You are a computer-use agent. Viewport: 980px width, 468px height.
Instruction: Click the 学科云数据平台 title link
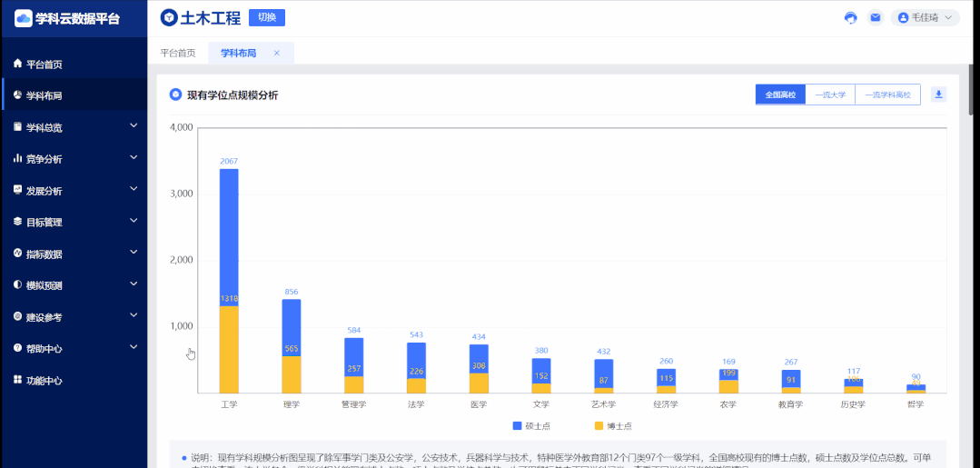[77, 18]
